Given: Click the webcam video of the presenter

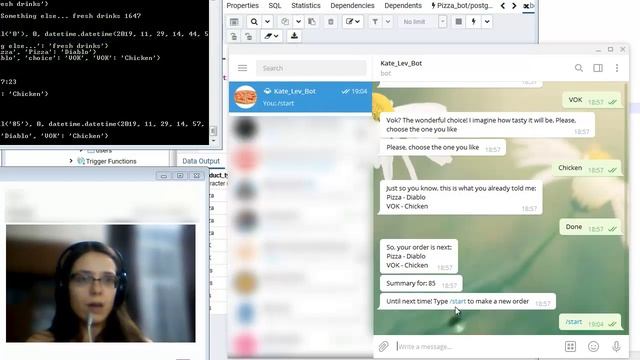Looking at the screenshot, I should click(100, 283).
